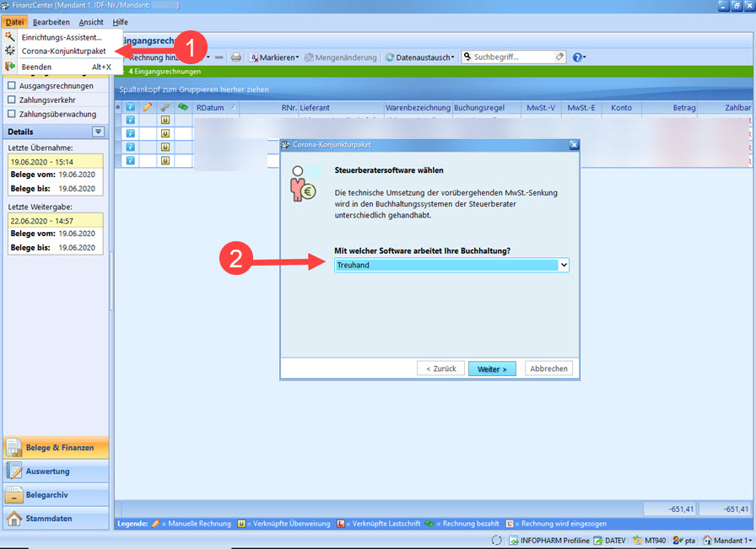The height and width of the screenshot is (549, 756).
Task: Check the Ausgangsrechnungen checkbox
Action: [12, 85]
